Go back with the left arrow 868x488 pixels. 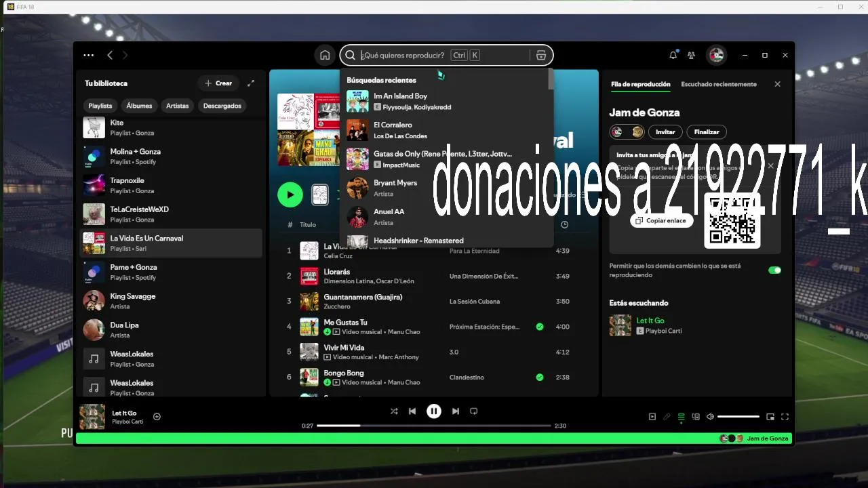110,56
